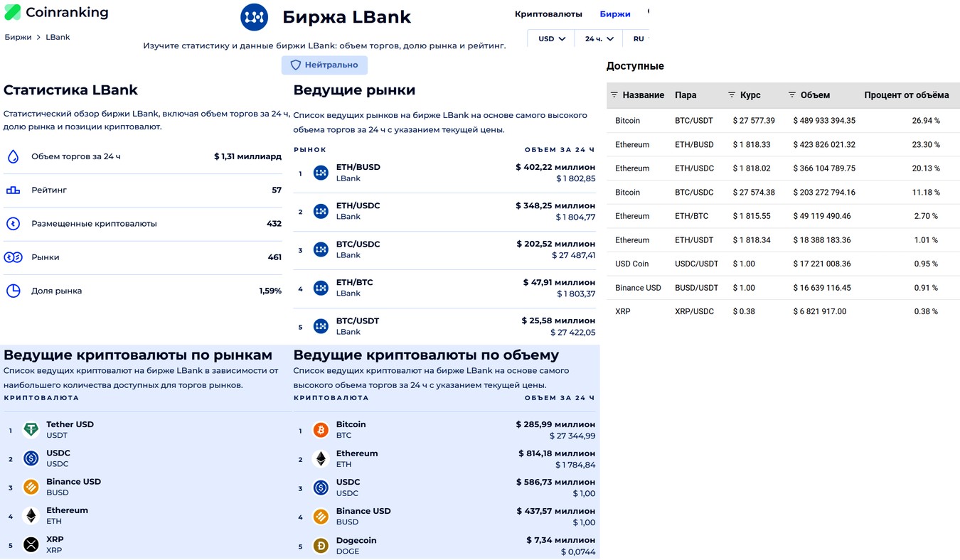Click Bitcoin BTC/USDT table row name
This screenshot has height=560, width=960.
point(627,121)
